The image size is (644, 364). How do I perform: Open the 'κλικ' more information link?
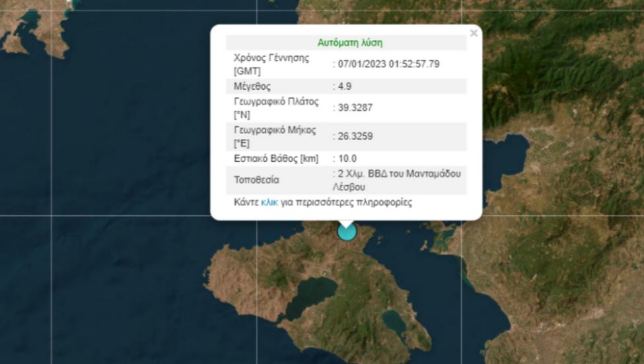pyautogui.click(x=269, y=202)
